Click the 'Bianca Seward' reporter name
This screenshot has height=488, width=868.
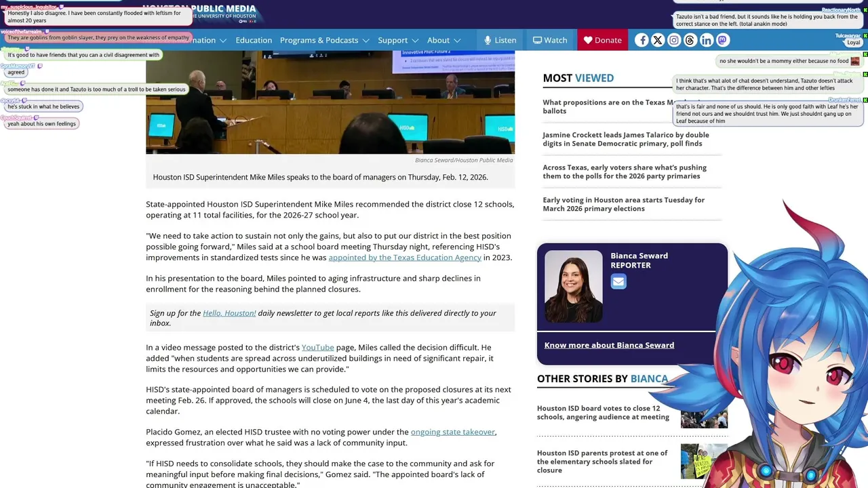pyautogui.click(x=639, y=256)
